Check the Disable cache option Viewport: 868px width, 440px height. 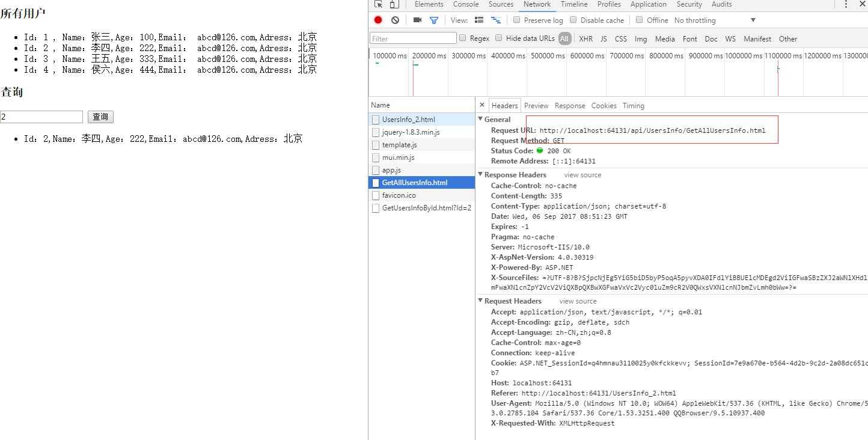pos(573,20)
